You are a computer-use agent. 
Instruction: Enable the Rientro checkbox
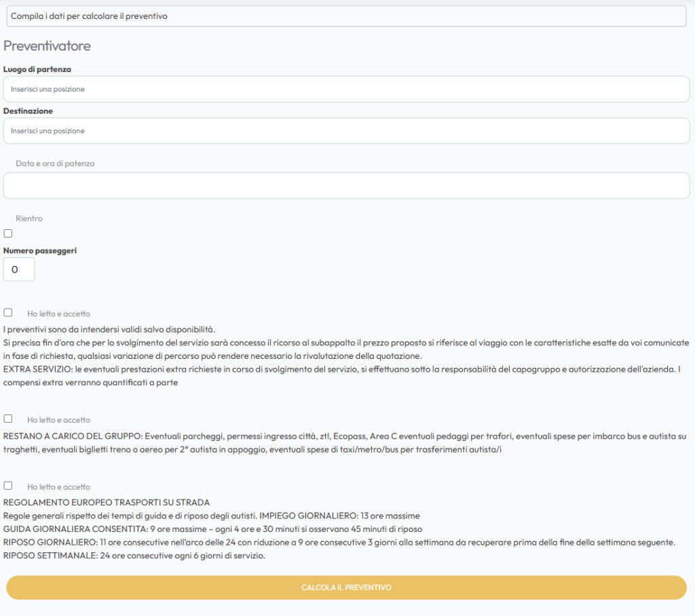point(8,233)
